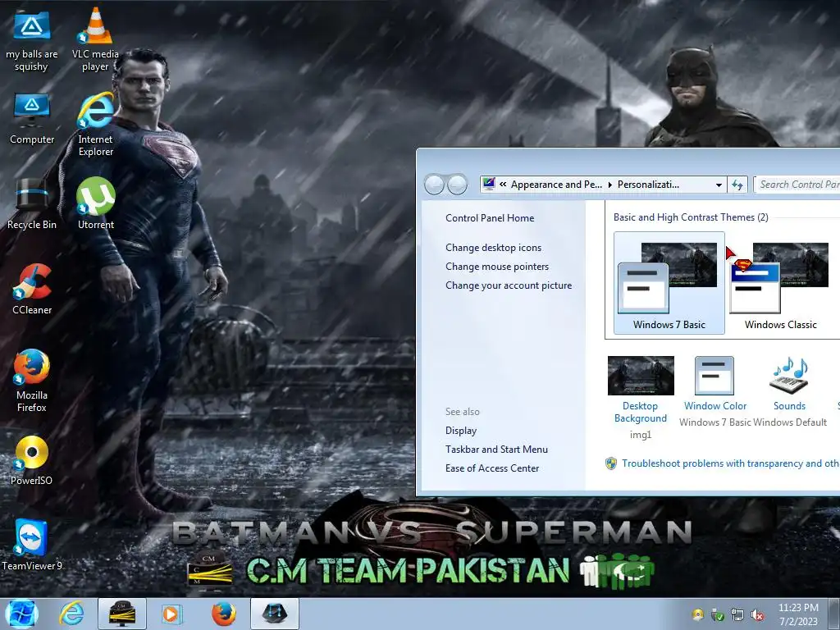Click 'Troubleshoot problems with transparency' link
The image size is (840, 630).
click(730, 463)
